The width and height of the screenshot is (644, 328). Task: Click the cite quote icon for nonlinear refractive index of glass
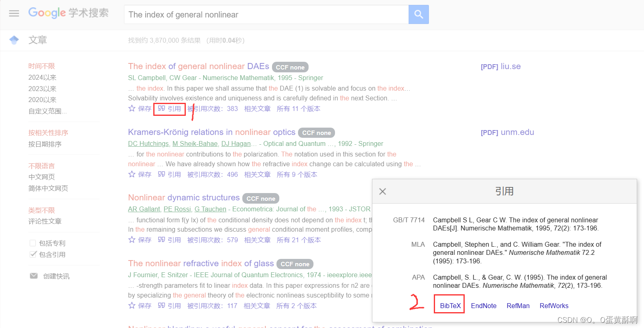[161, 305]
